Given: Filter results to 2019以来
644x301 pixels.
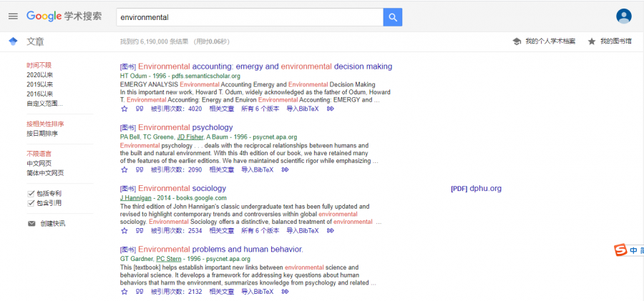Looking at the screenshot, I should (39, 84).
